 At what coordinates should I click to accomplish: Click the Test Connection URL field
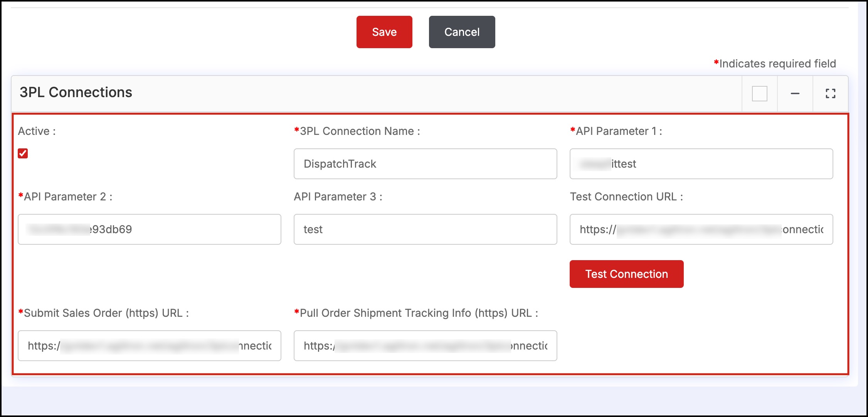click(701, 229)
